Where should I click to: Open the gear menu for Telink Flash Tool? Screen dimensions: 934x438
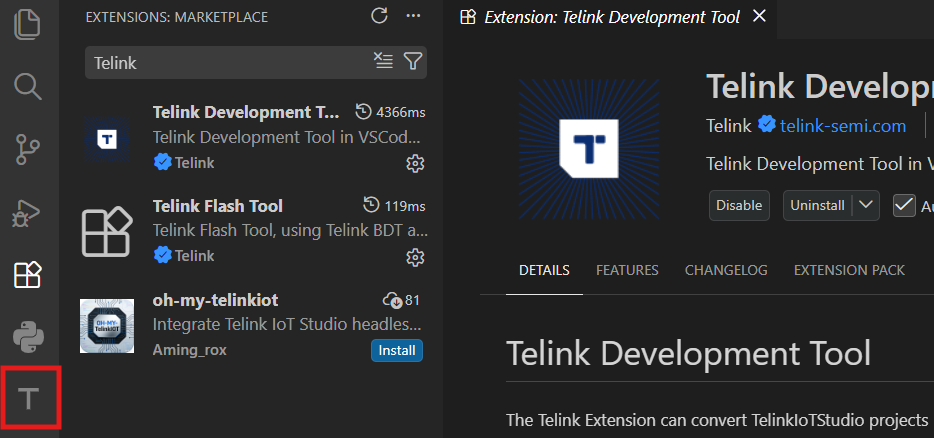(x=415, y=257)
